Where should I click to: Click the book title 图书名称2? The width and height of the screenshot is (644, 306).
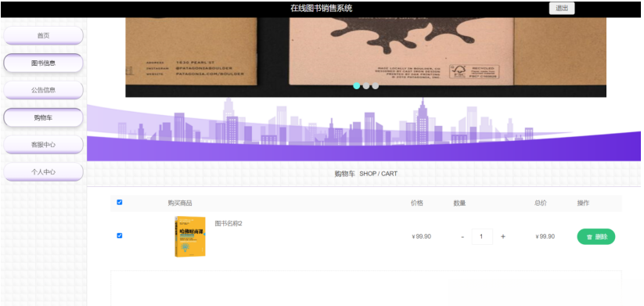pos(228,224)
